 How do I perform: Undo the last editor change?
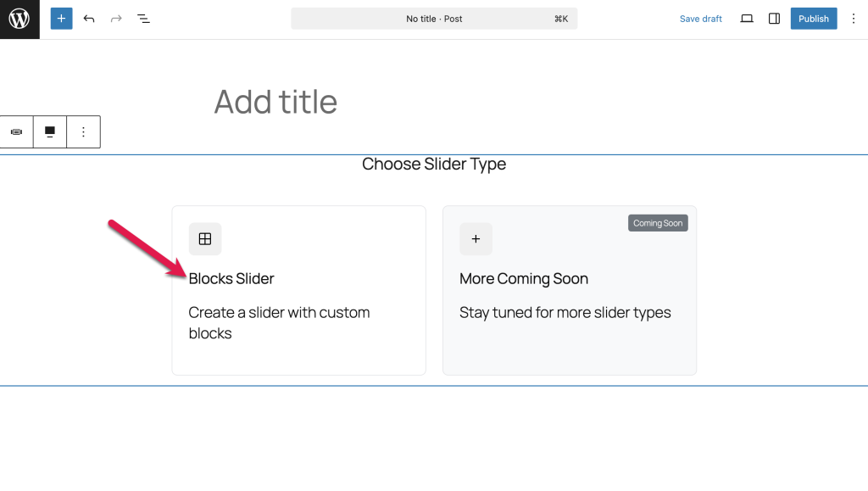point(89,19)
